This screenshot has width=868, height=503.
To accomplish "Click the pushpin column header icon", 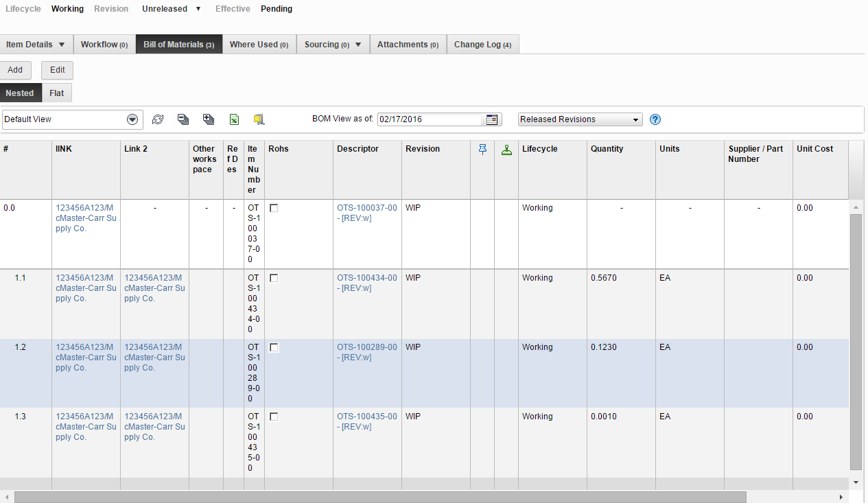I will click(x=482, y=149).
